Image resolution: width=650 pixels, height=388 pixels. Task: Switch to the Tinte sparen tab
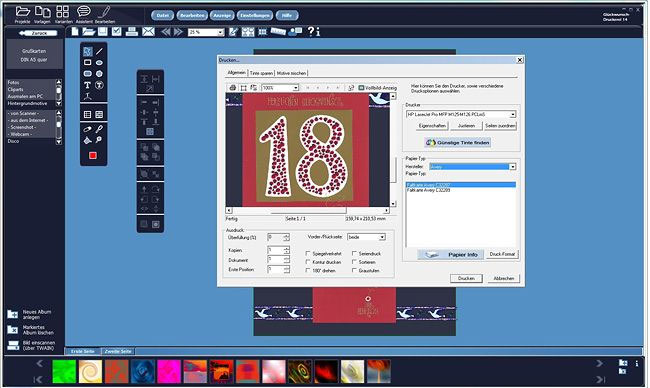click(261, 73)
